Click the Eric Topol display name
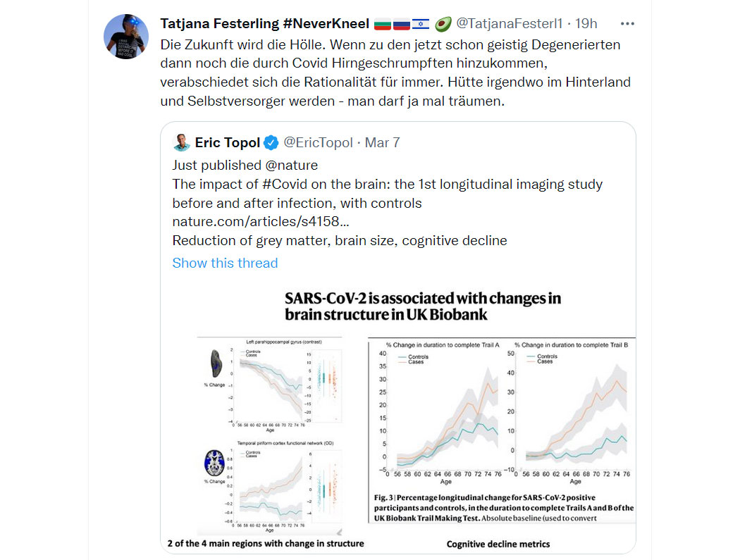Viewport: 740px width, 560px height. point(228,142)
